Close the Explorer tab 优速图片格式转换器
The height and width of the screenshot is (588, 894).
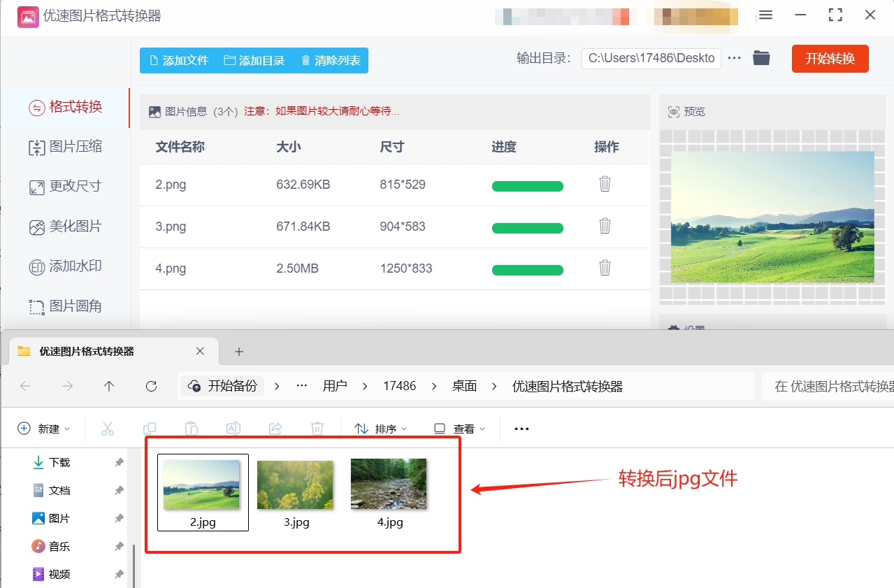200,351
